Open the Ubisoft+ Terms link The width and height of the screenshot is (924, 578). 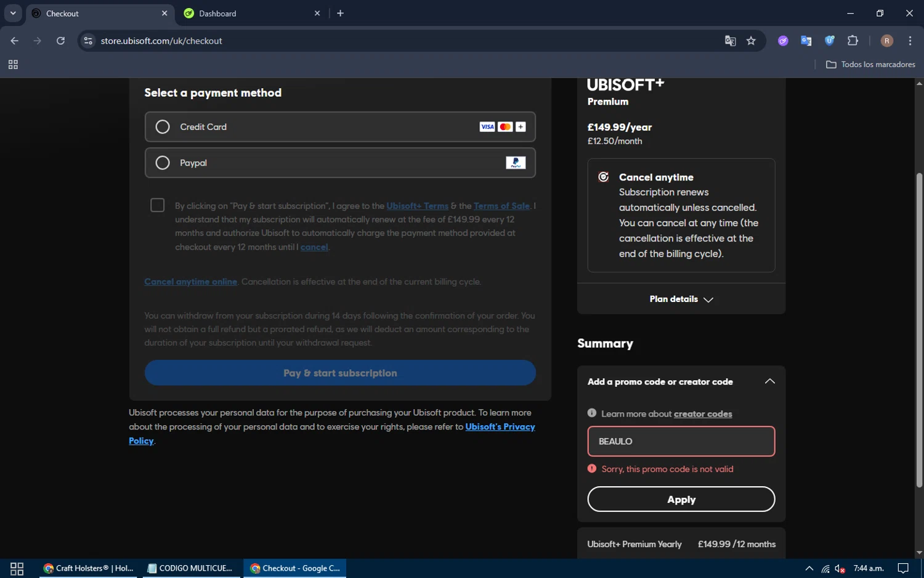(417, 206)
